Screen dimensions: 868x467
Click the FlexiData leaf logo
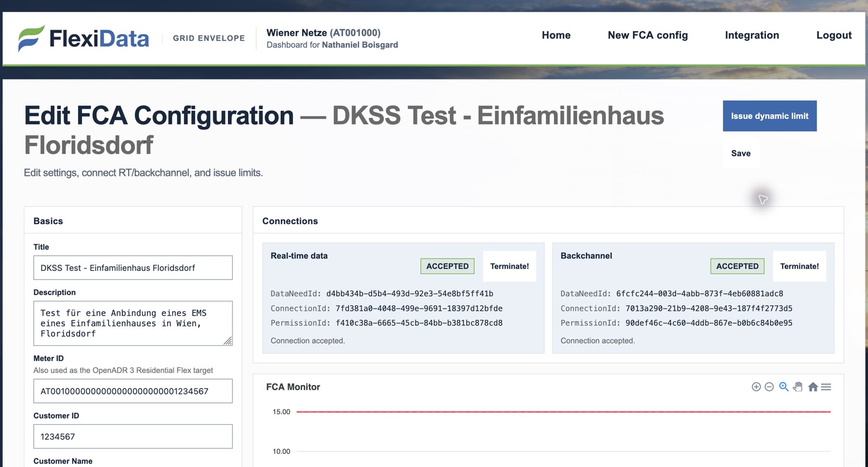tap(31, 38)
